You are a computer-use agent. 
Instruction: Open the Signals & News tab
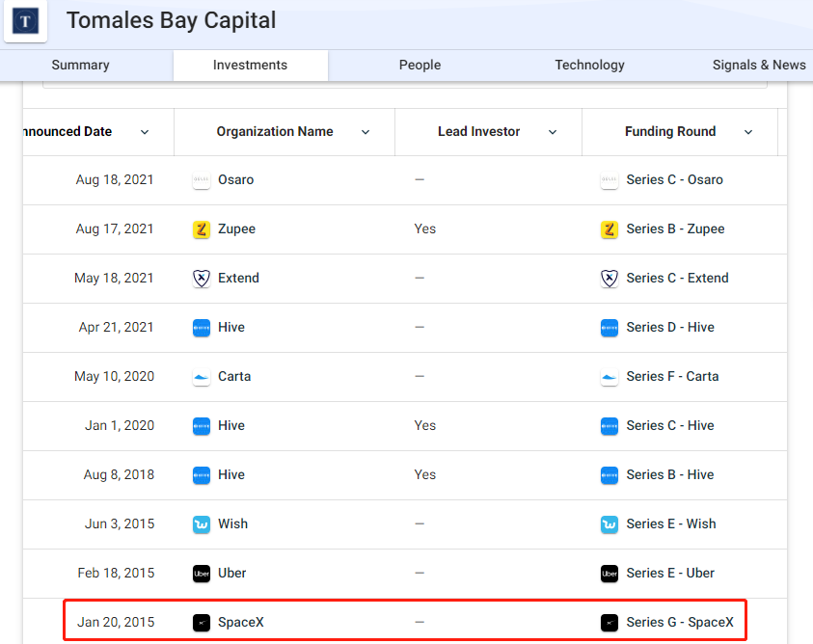click(x=759, y=66)
